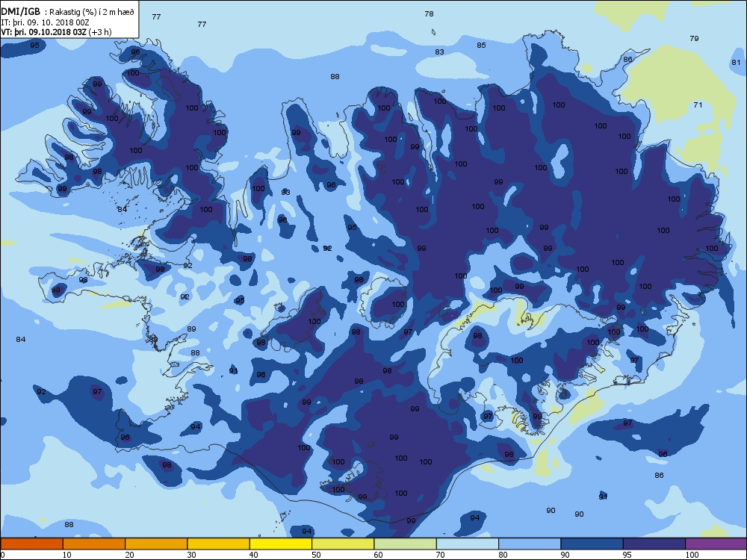
Task: Click the 'DMI/IGB' source label
Action: coord(20,12)
